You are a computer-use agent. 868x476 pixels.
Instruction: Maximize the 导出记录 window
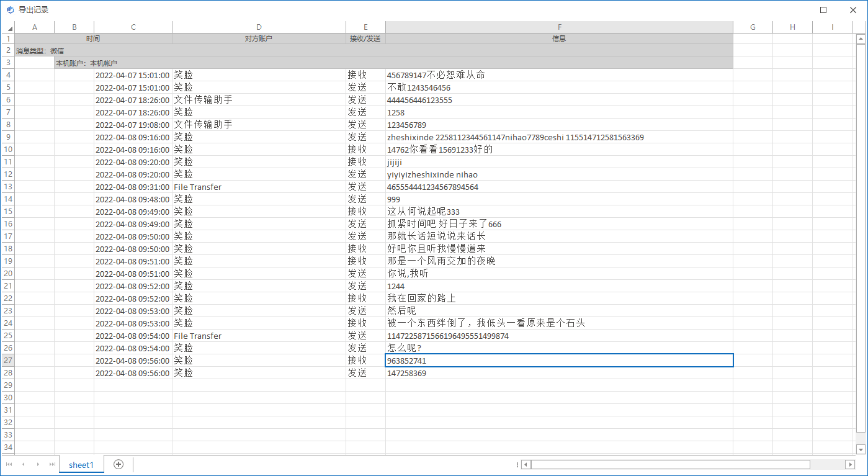823,10
